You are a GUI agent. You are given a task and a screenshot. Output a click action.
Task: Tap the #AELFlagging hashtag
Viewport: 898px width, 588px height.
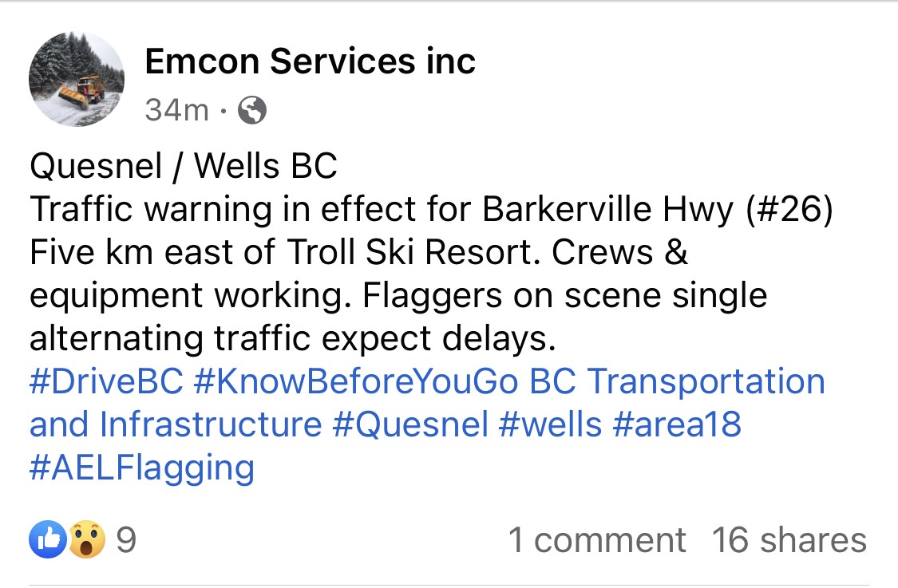coord(142,468)
